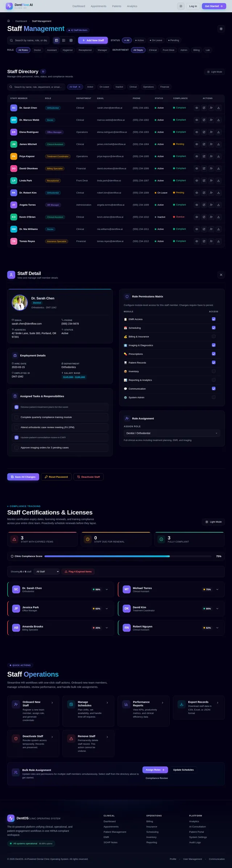Open the Assign Role dropdown
Viewport: 232px width, 868px height.
[172, 433]
